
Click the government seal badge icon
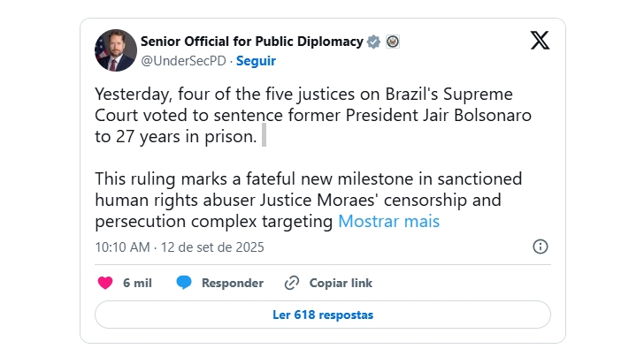(393, 42)
